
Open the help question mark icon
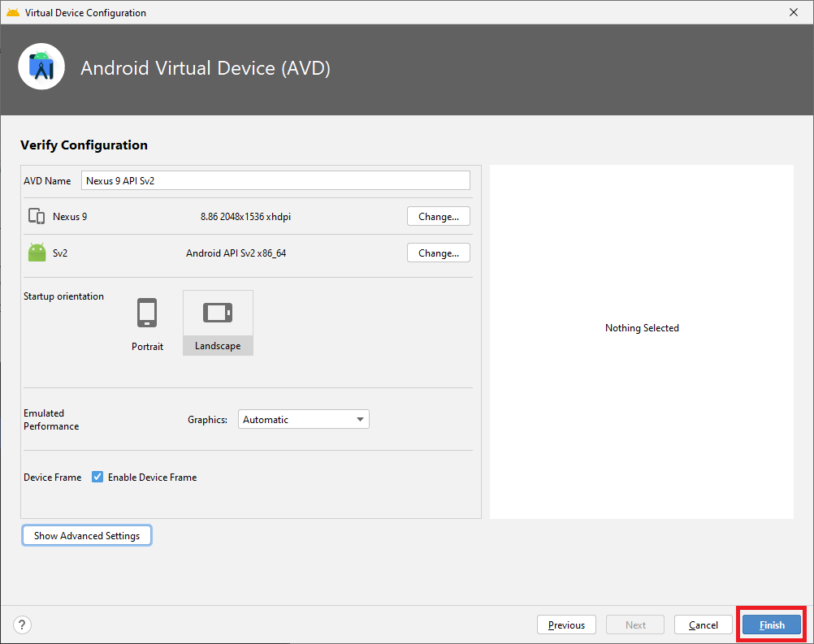(x=22, y=625)
